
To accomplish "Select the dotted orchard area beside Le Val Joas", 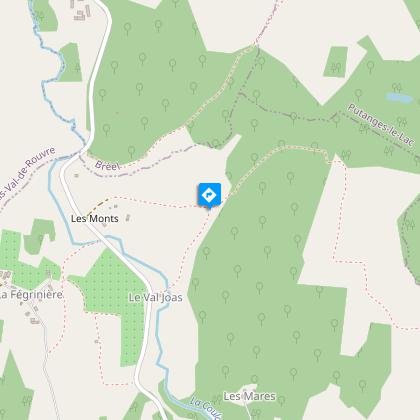I will tap(115, 307).
